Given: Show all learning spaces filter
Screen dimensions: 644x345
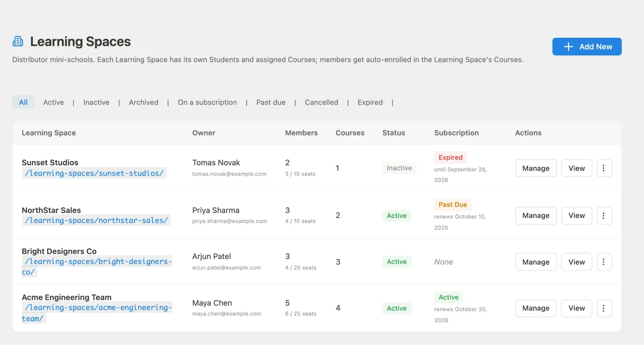Looking at the screenshot, I should point(23,102).
